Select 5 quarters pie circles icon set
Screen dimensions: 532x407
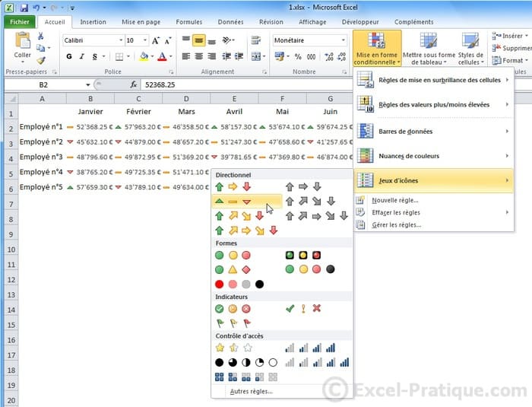pos(246,362)
